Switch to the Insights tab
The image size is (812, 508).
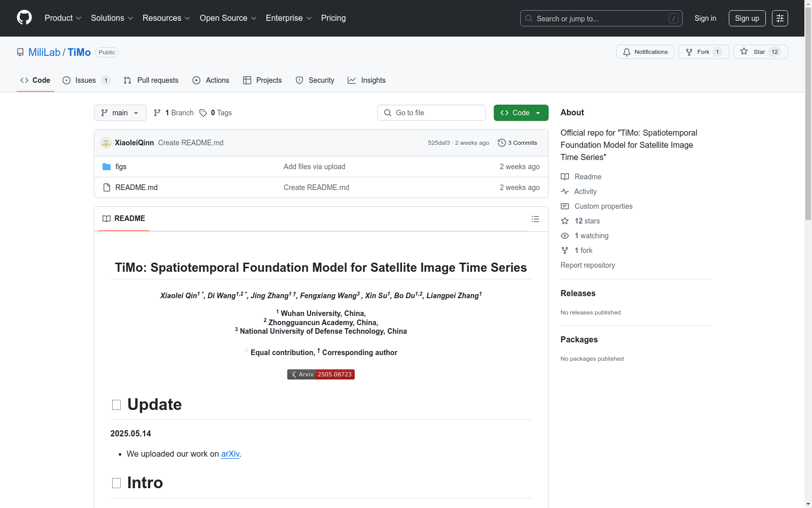click(367, 80)
